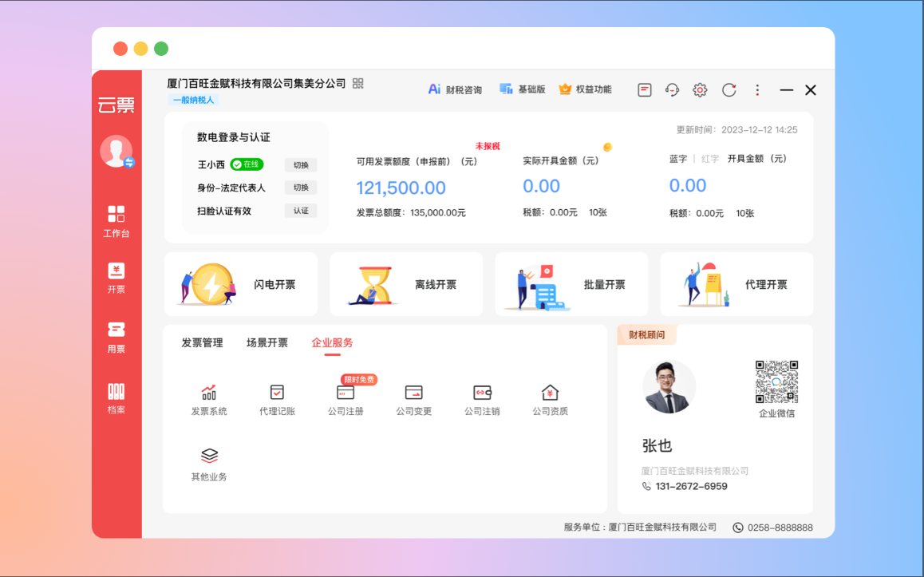Click the 闪电开票 card
This screenshot has height=577, width=924.
241,285
